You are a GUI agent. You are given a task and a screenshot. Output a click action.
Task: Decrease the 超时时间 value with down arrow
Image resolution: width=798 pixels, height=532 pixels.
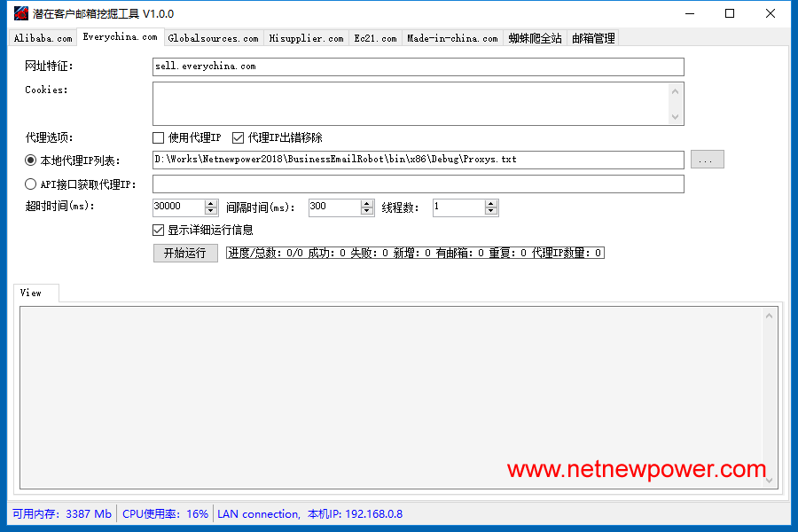point(211,211)
